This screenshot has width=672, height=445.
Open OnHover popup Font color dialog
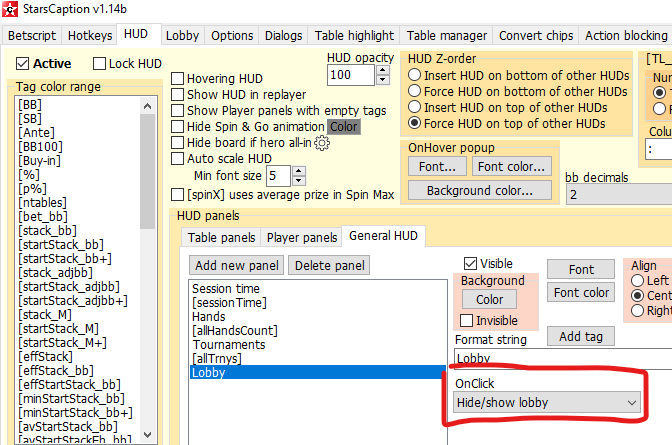(x=512, y=166)
